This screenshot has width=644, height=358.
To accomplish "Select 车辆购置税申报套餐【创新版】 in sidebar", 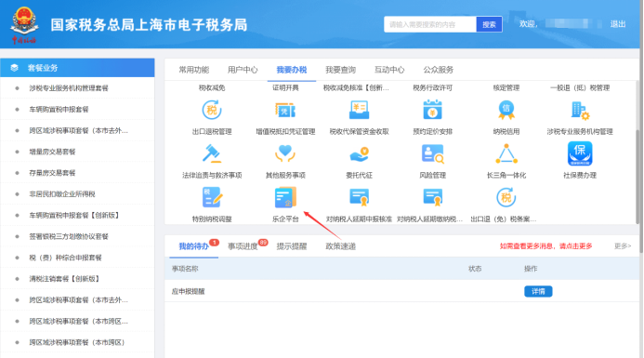I will 74,216.
